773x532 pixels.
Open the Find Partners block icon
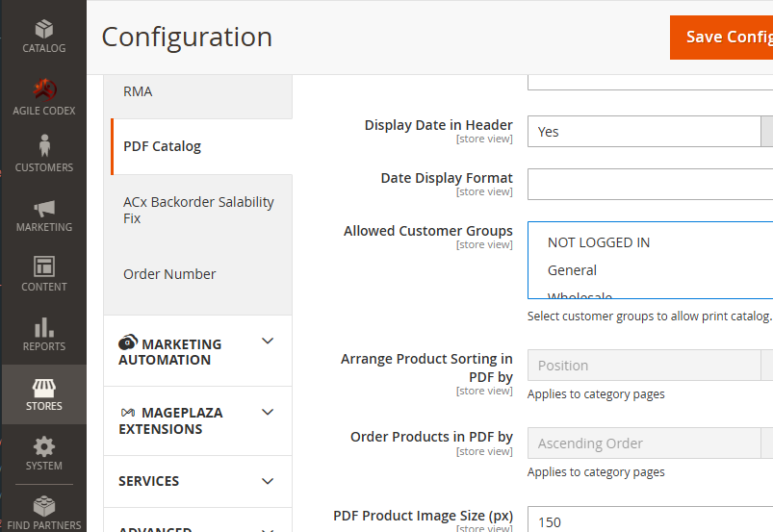tap(44, 506)
